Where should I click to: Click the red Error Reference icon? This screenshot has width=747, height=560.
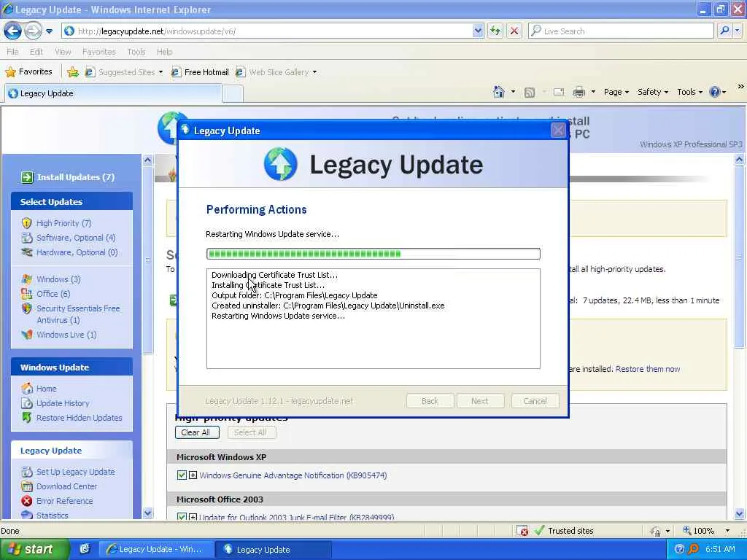(x=27, y=501)
